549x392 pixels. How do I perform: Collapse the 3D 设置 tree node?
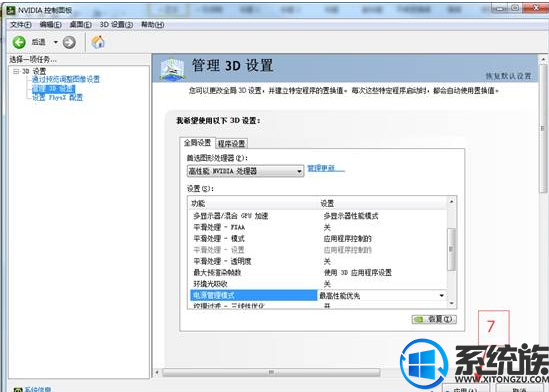pos(16,71)
